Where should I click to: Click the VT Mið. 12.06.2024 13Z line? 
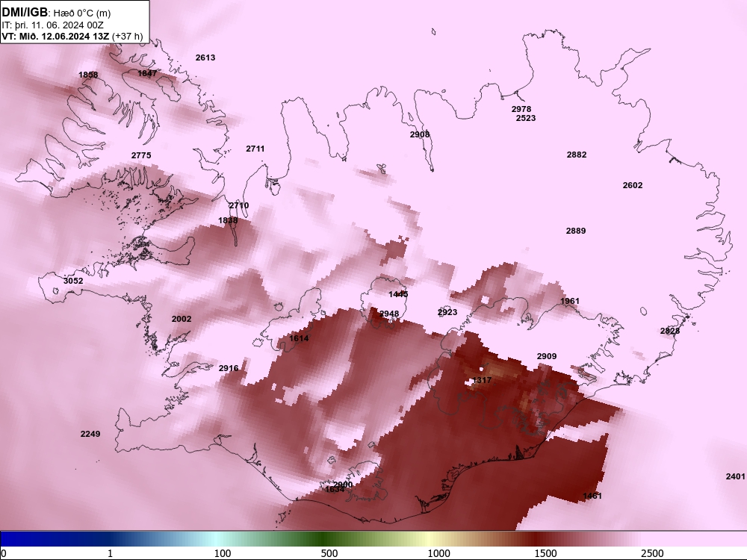tap(72, 36)
